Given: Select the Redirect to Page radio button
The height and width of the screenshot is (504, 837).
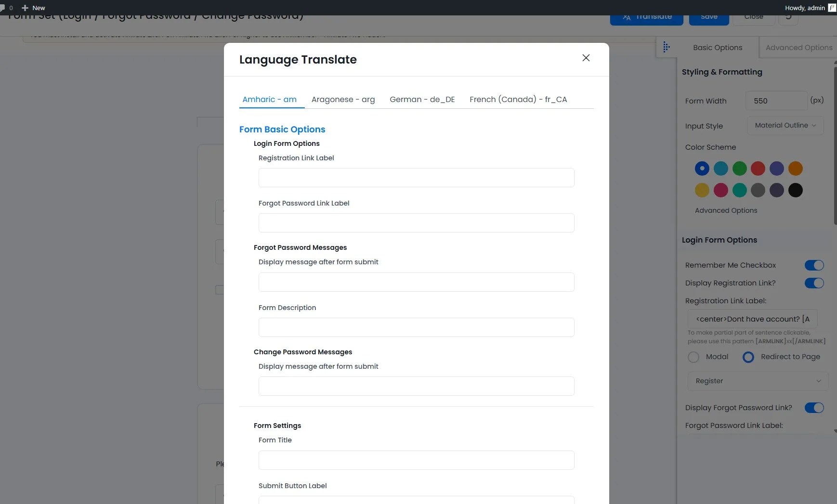Looking at the screenshot, I should [748, 357].
